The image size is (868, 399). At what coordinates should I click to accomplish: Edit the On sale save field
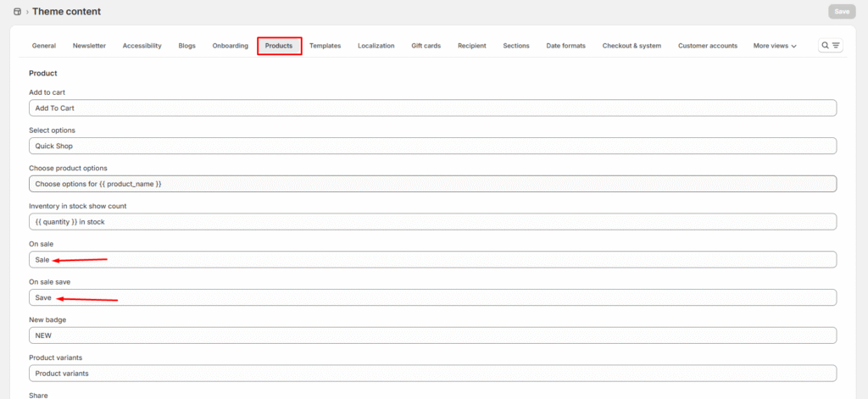click(x=432, y=297)
